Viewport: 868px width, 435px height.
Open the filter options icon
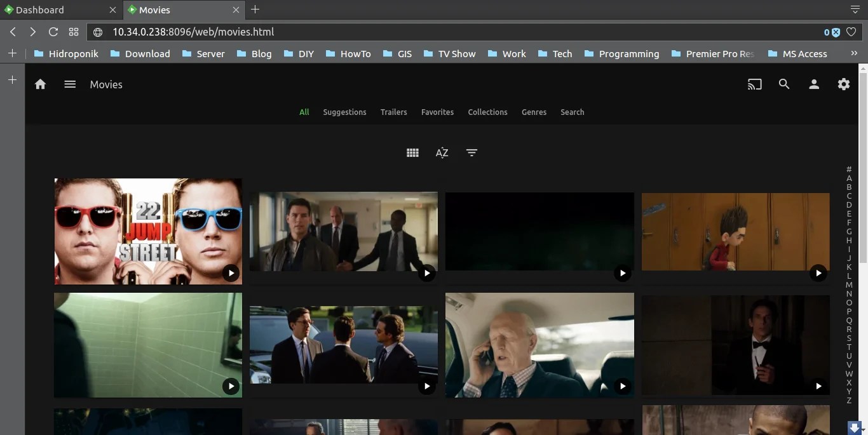pyautogui.click(x=471, y=152)
